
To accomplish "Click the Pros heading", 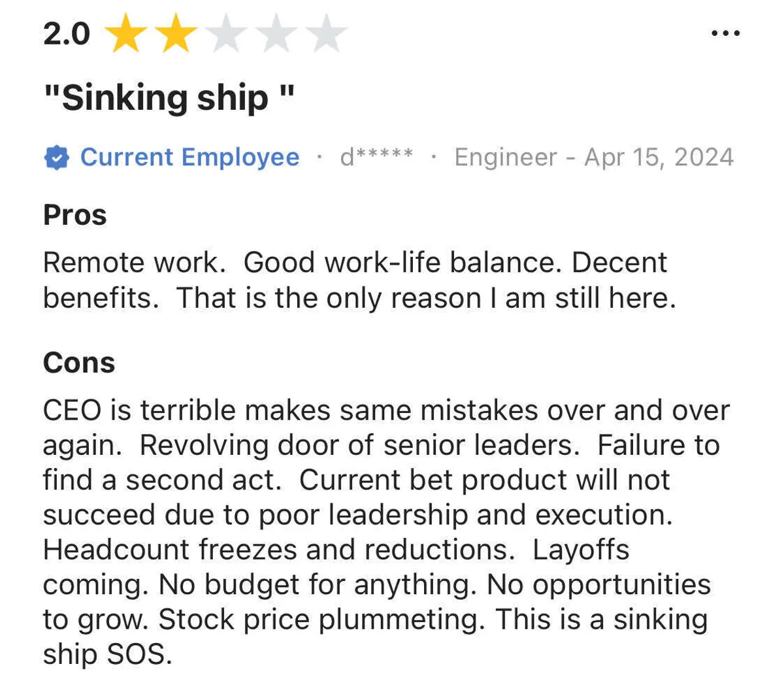I will click(x=75, y=215).
